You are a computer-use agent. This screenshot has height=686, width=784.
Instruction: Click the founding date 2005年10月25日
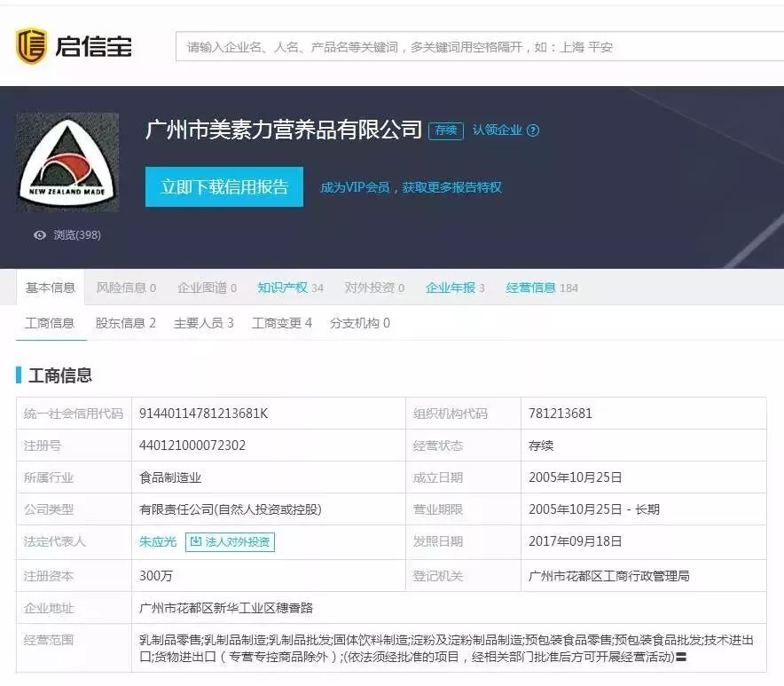tap(575, 477)
